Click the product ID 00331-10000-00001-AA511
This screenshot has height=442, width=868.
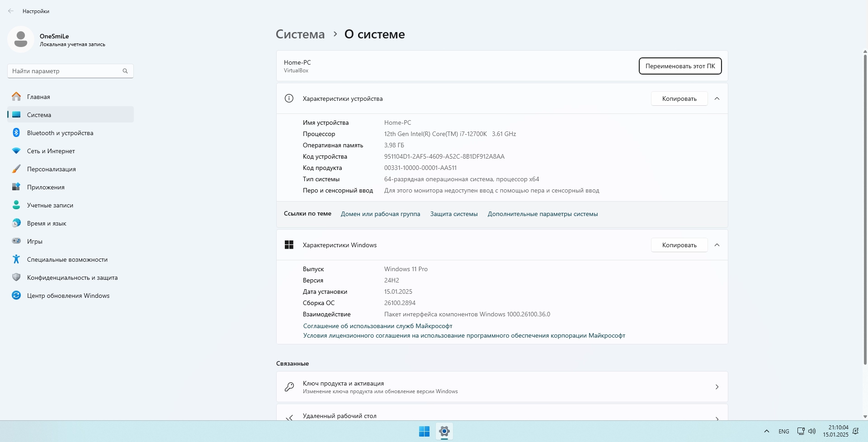coord(420,168)
